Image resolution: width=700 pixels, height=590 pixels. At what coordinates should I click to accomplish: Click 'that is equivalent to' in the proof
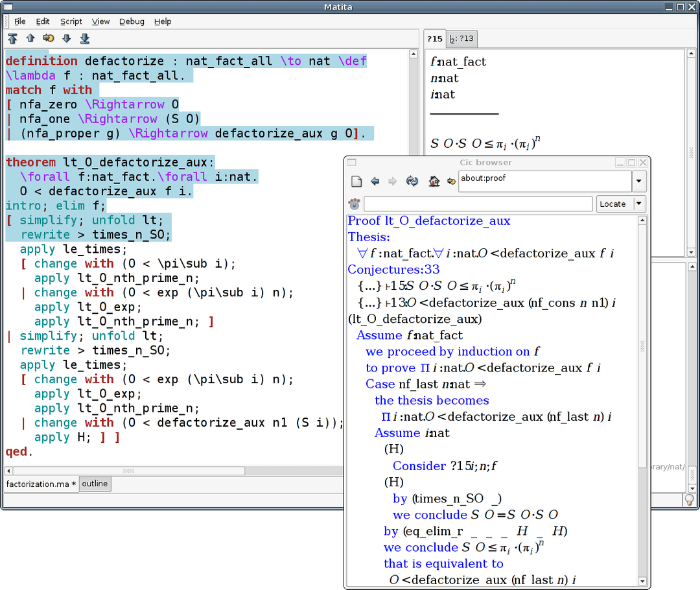443,564
